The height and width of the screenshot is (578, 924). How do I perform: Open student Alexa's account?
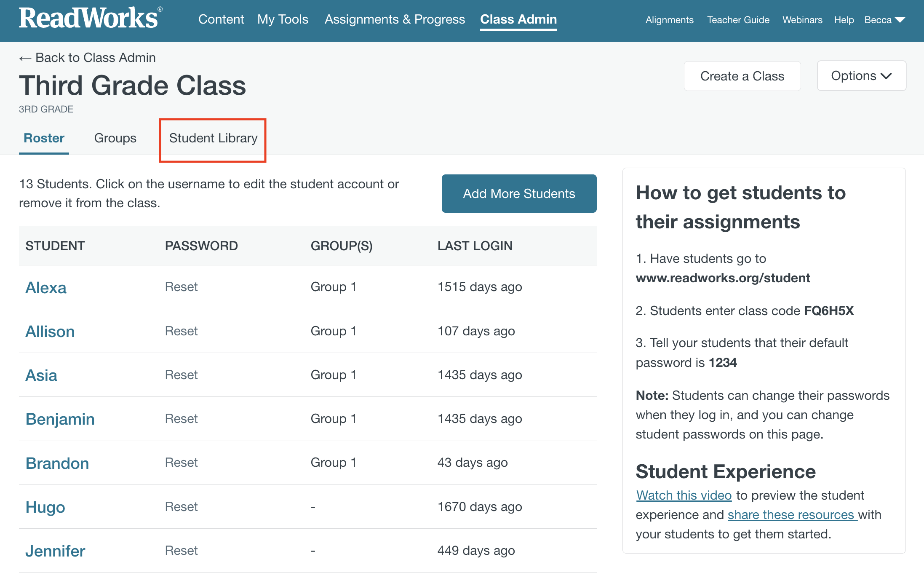(x=46, y=288)
